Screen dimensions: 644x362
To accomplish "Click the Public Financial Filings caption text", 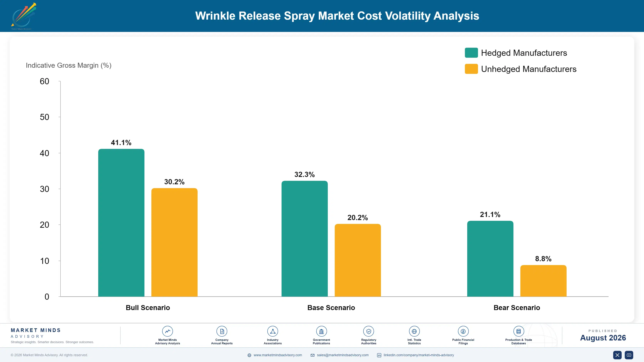I will 463,342.
